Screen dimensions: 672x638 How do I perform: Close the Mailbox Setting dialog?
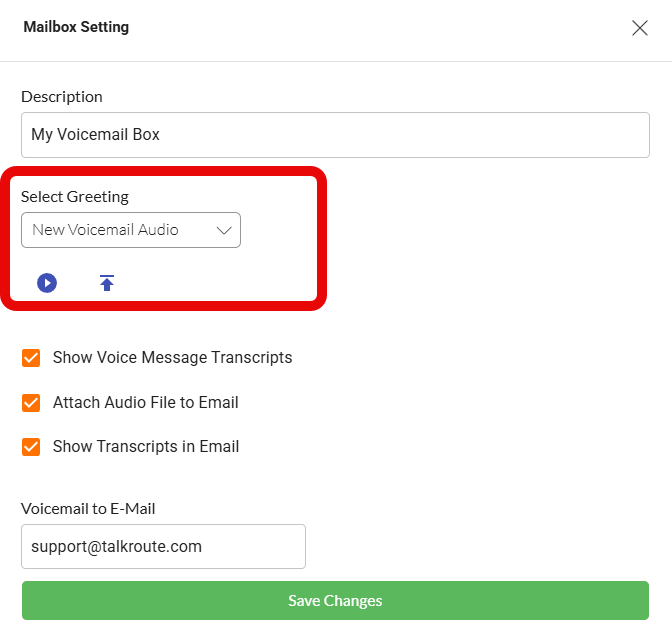640,28
